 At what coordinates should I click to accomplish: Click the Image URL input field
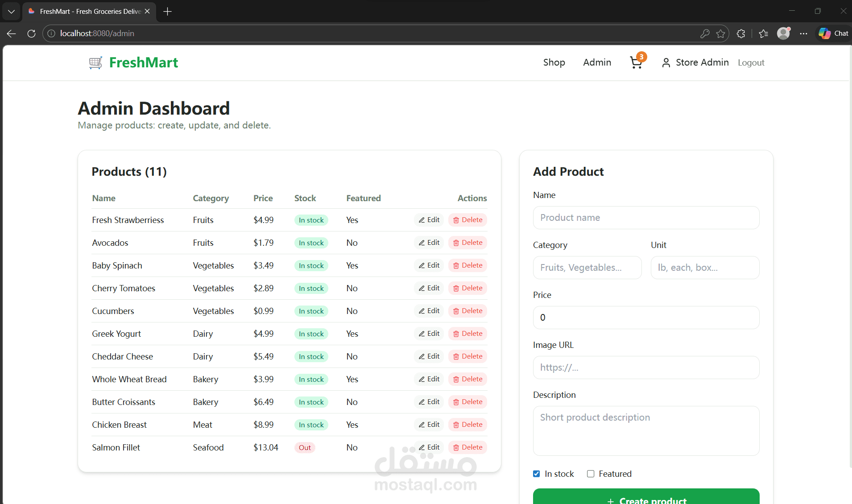click(x=646, y=368)
